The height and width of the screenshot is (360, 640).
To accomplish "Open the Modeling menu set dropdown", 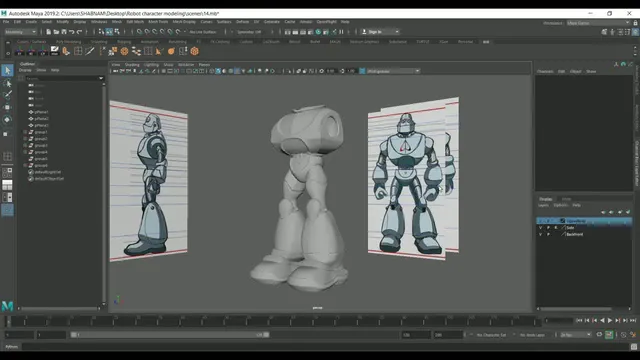I will (x=20, y=32).
